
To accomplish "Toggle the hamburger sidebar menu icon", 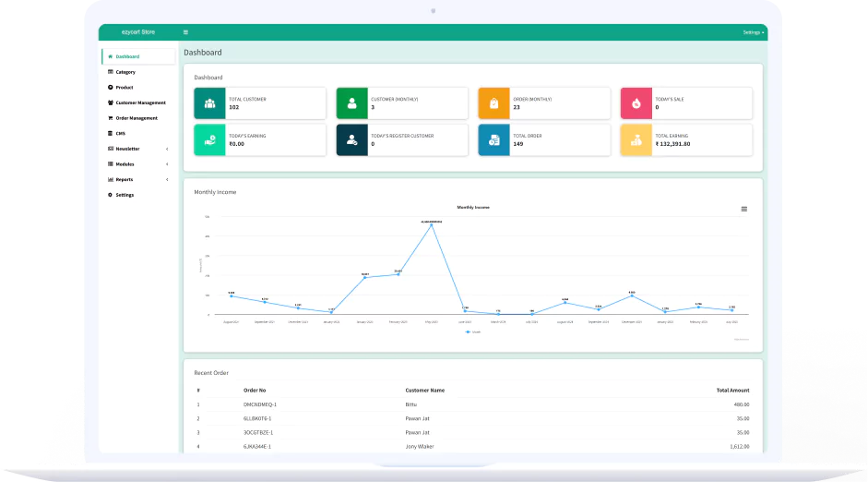I will [x=185, y=32].
